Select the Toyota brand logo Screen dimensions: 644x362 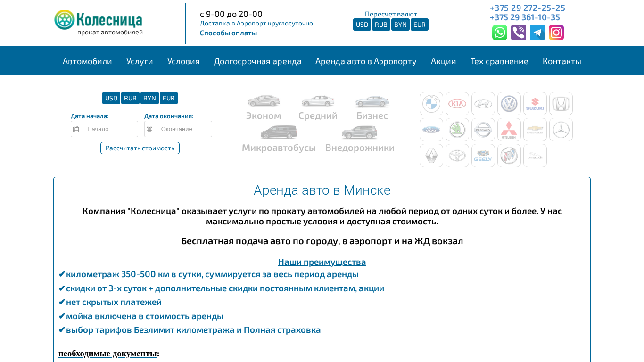click(x=457, y=156)
